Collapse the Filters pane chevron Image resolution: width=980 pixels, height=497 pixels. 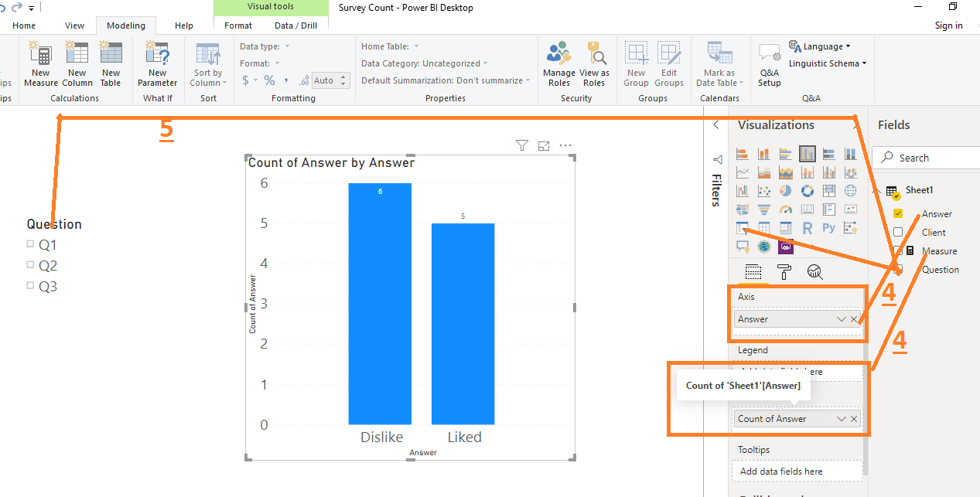[x=716, y=125]
